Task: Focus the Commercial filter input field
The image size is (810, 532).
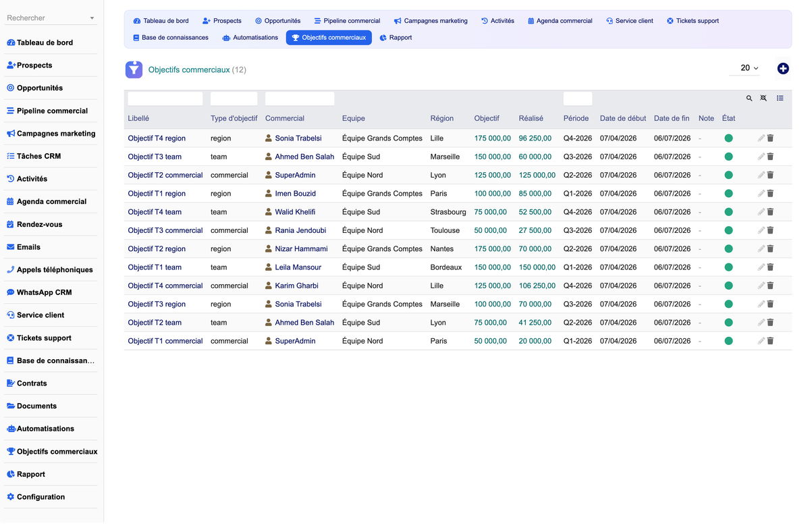Action: (x=300, y=99)
